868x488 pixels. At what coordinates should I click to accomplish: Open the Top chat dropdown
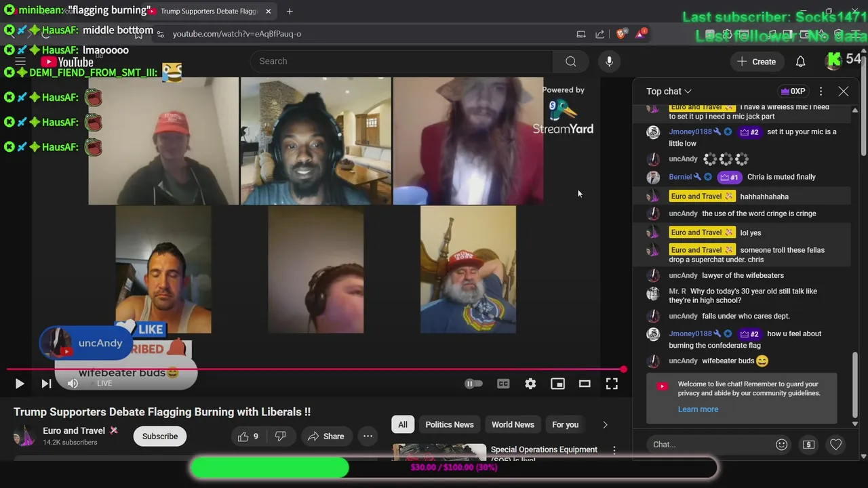669,91
